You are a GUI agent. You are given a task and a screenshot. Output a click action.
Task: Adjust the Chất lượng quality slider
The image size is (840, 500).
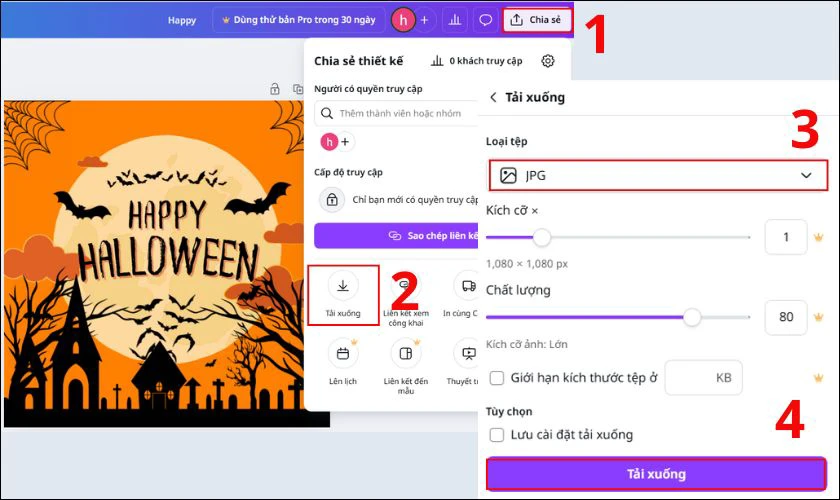coord(691,317)
